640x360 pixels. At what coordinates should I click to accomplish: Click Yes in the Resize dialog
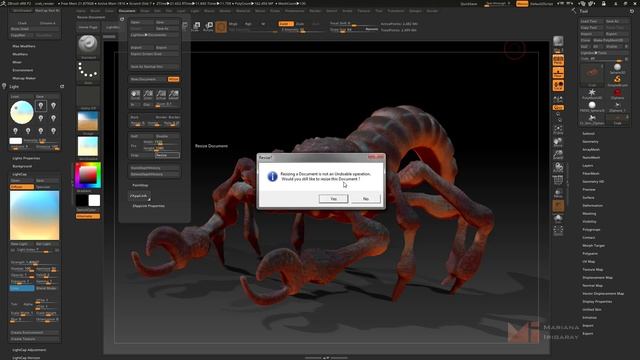[333, 198]
